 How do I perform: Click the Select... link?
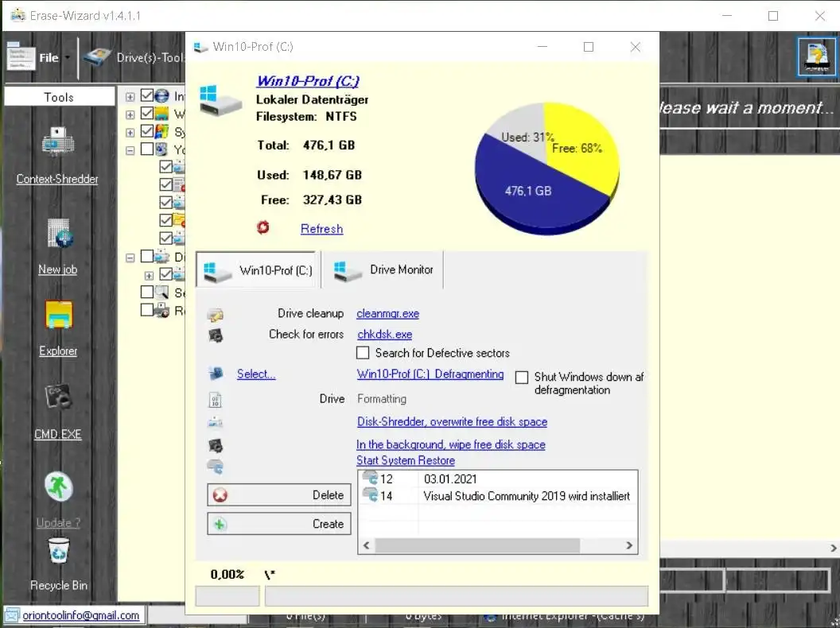256,374
